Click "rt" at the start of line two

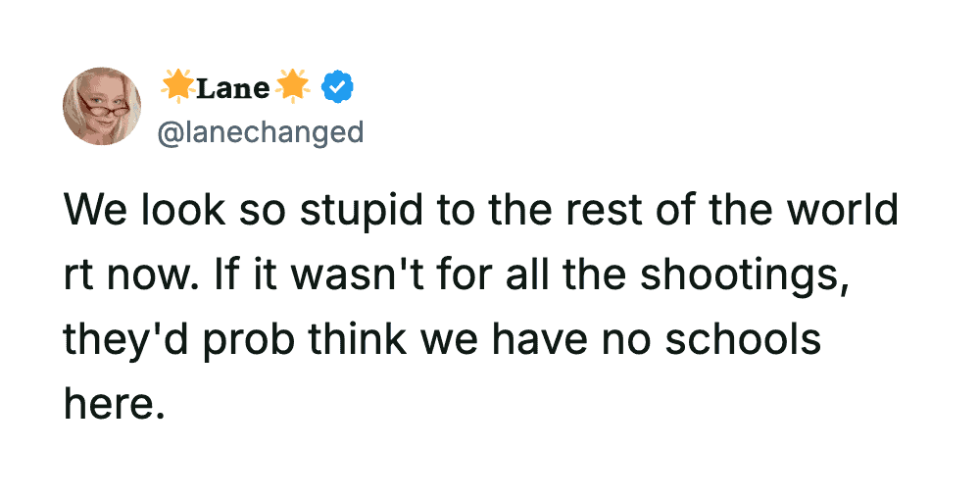pos(78,275)
